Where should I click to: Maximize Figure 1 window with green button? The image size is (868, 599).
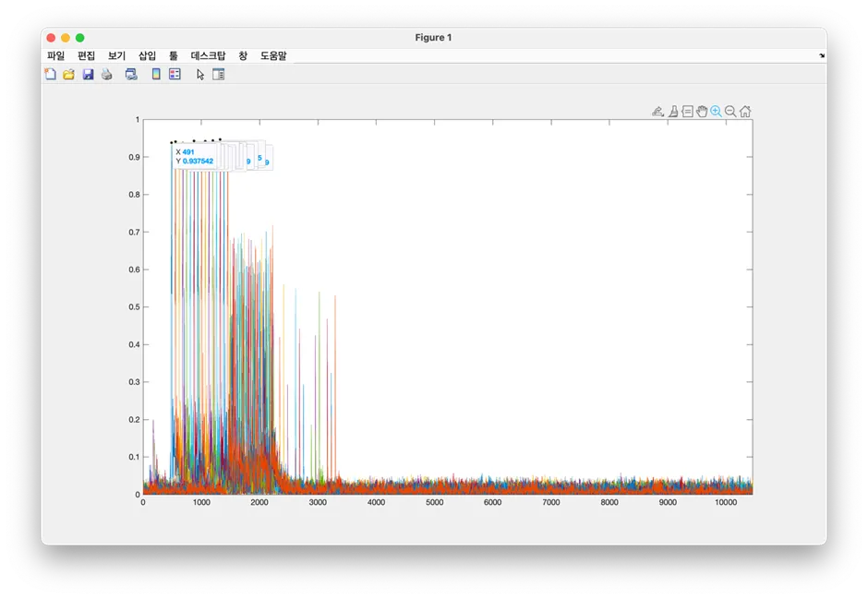tap(79, 38)
